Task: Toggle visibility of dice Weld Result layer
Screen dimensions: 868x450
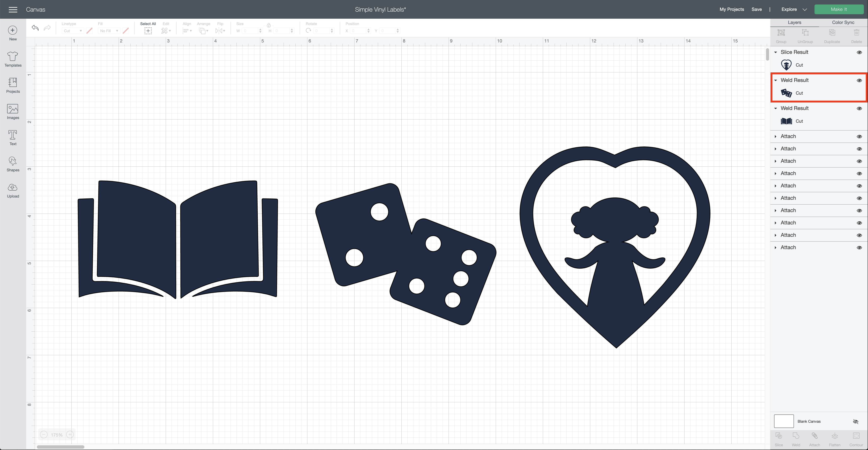Action: (x=859, y=80)
